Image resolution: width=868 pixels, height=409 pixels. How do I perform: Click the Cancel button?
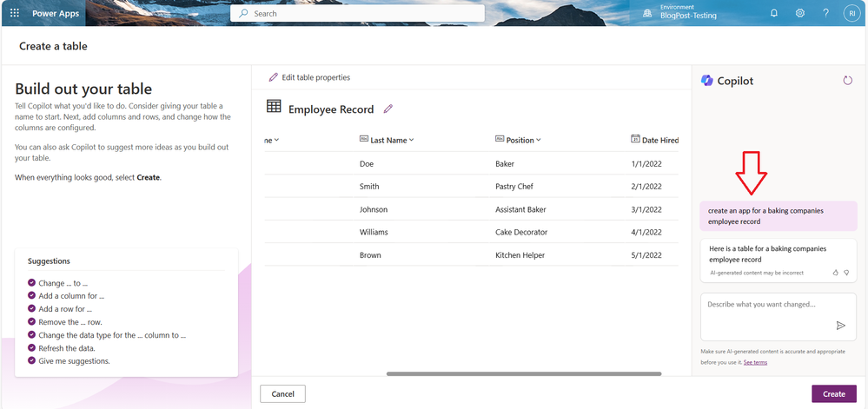(x=282, y=394)
